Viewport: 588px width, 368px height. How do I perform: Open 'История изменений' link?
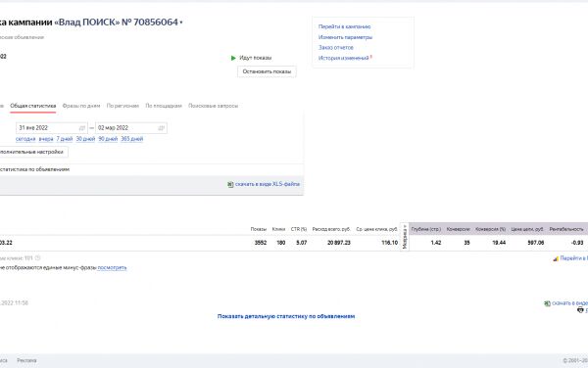pyautogui.click(x=344, y=58)
